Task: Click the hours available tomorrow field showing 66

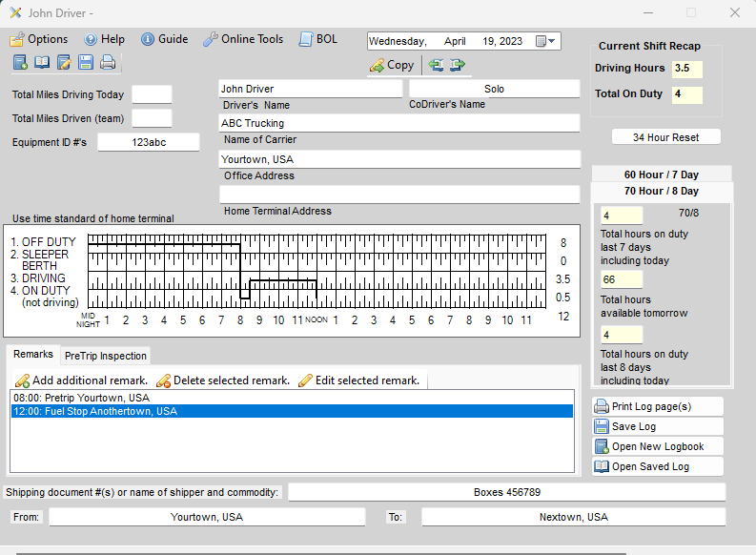Action: coord(622,279)
